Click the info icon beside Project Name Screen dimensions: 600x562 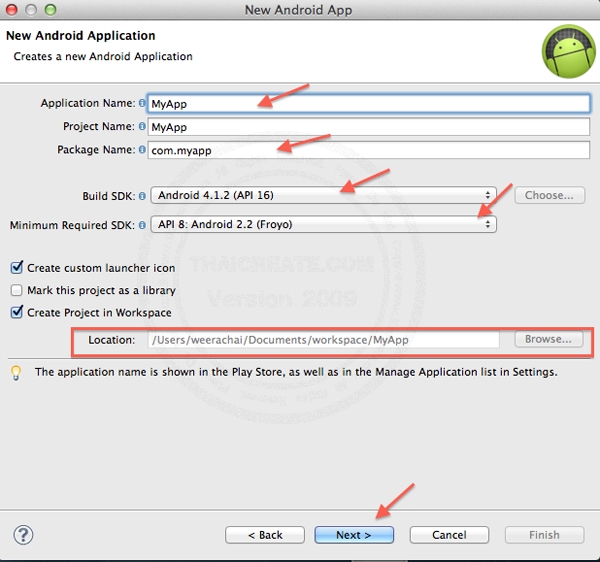[x=142, y=126]
